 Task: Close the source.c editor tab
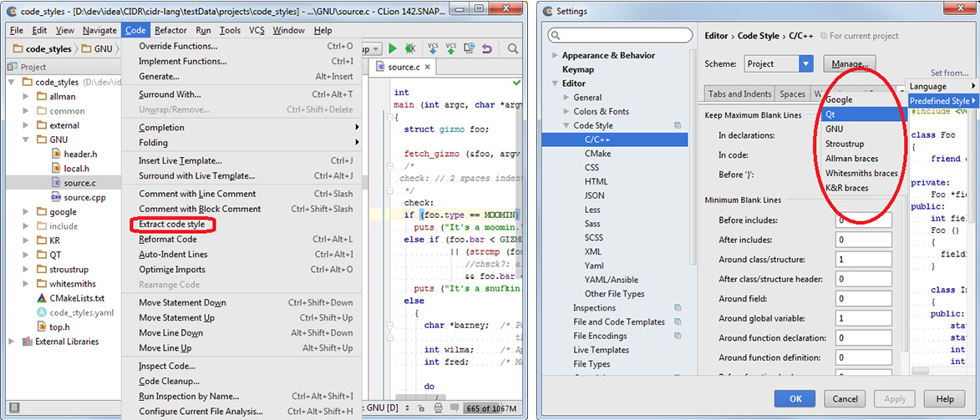point(428,67)
